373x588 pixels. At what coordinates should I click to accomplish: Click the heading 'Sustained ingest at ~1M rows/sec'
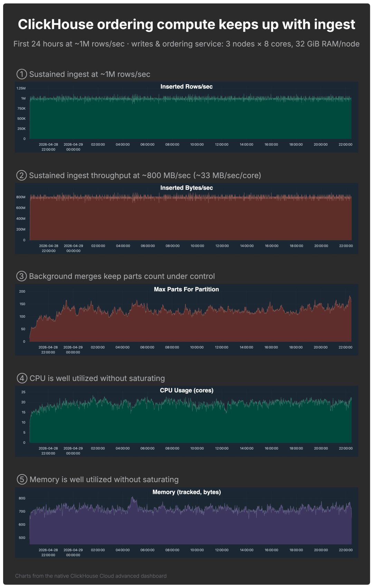[x=90, y=74]
